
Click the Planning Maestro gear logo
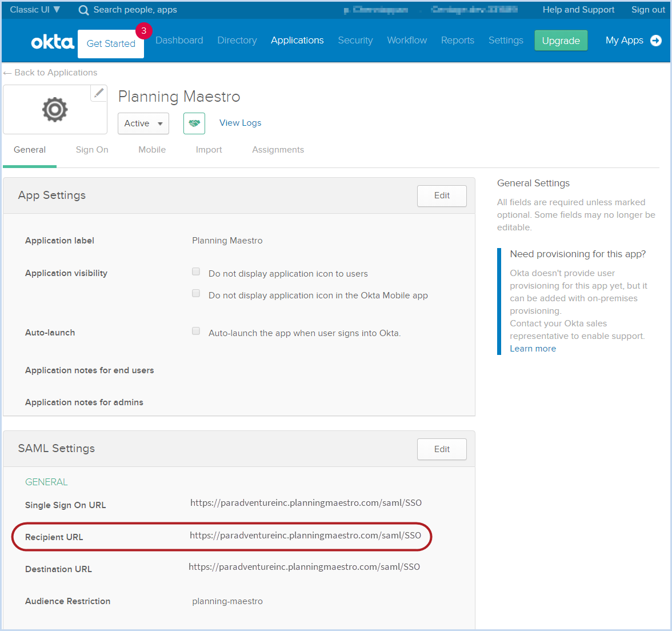(55, 110)
